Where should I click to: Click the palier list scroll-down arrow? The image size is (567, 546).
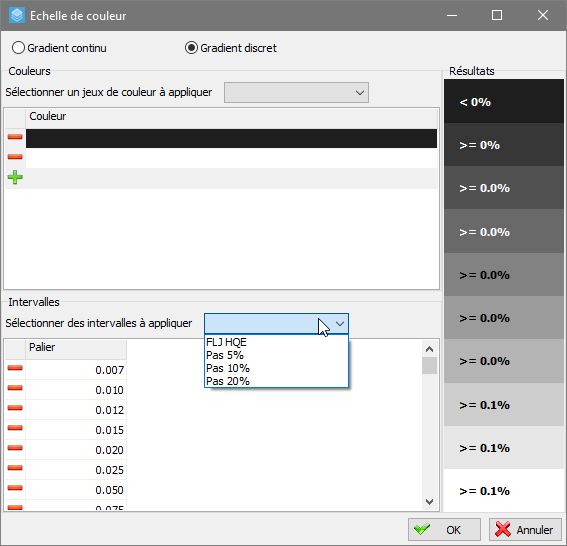429,502
